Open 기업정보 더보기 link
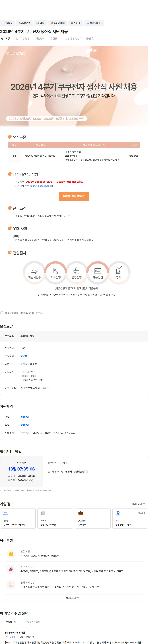The height and width of the screenshot is (644, 148). tap(140, 504)
